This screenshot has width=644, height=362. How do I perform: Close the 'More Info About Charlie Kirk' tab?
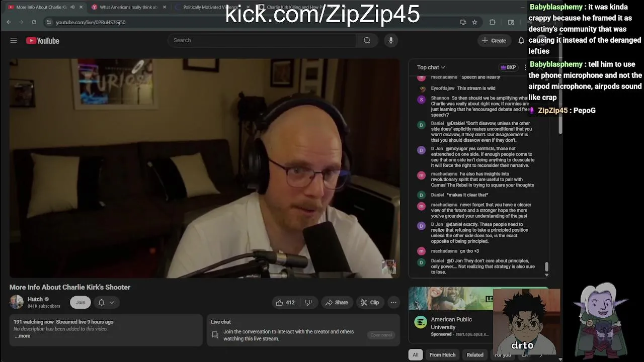[80, 7]
